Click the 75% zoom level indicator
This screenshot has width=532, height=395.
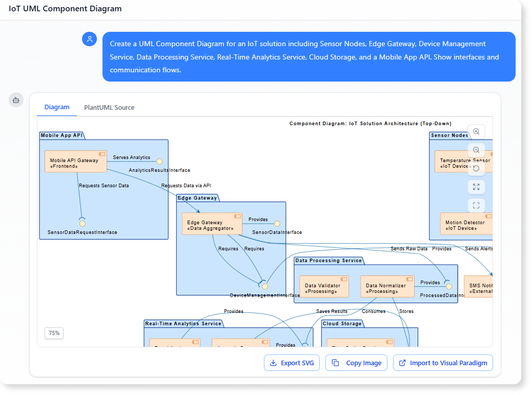tap(54, 333)
